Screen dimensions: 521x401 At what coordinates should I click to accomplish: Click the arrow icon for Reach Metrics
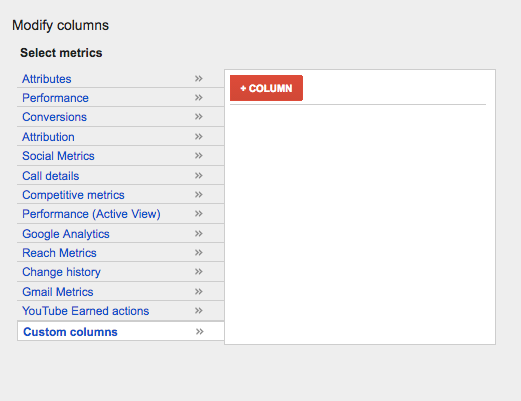click(199, 253)
